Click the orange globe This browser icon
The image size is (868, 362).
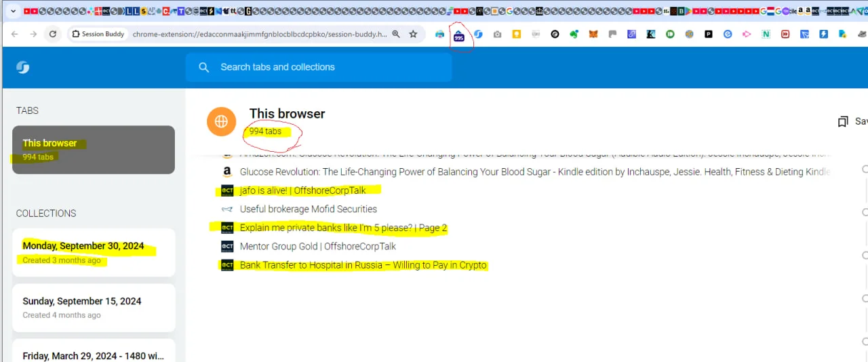pos(222,122)
